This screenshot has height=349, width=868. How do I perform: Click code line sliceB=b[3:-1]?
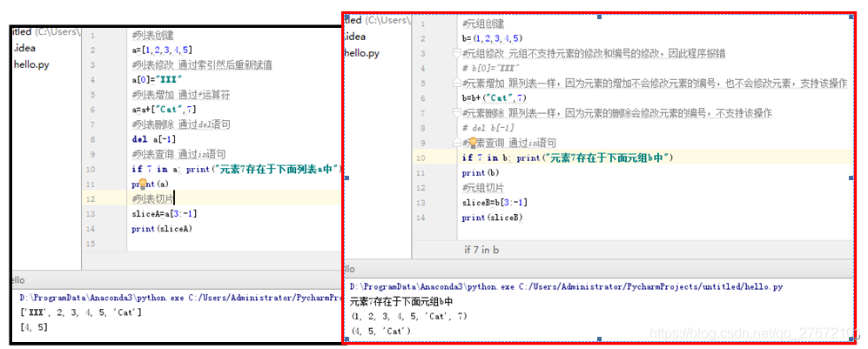(x=495, y=203)
